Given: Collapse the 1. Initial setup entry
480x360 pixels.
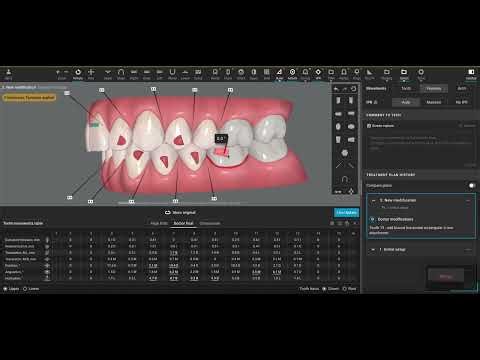Looking at the screenshot, I should (x=373, y=250).
